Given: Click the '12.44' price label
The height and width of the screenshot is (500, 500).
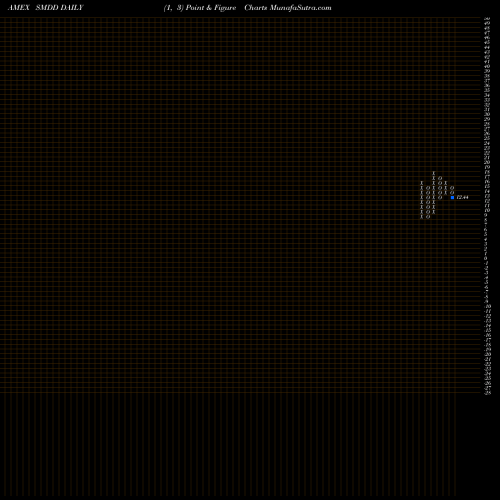Looking at the screenshot, I should tap(462, 197).
